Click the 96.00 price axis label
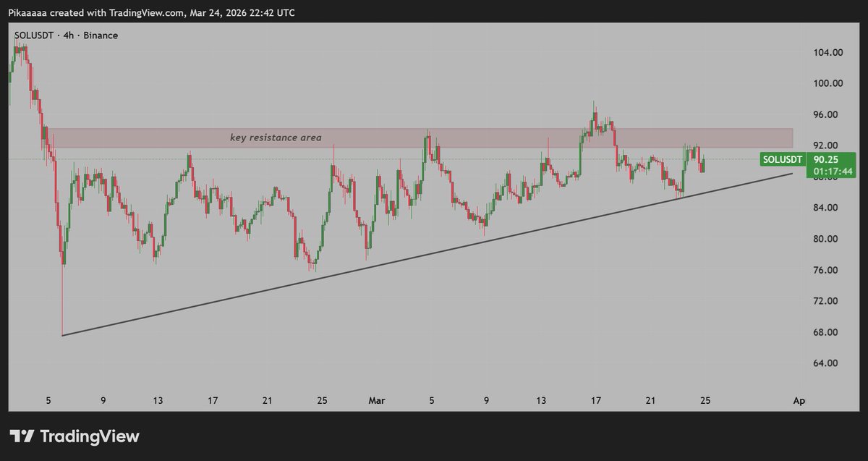Image resolution: width=868 pixels, height=461 pixels. (x=827, y=114)
